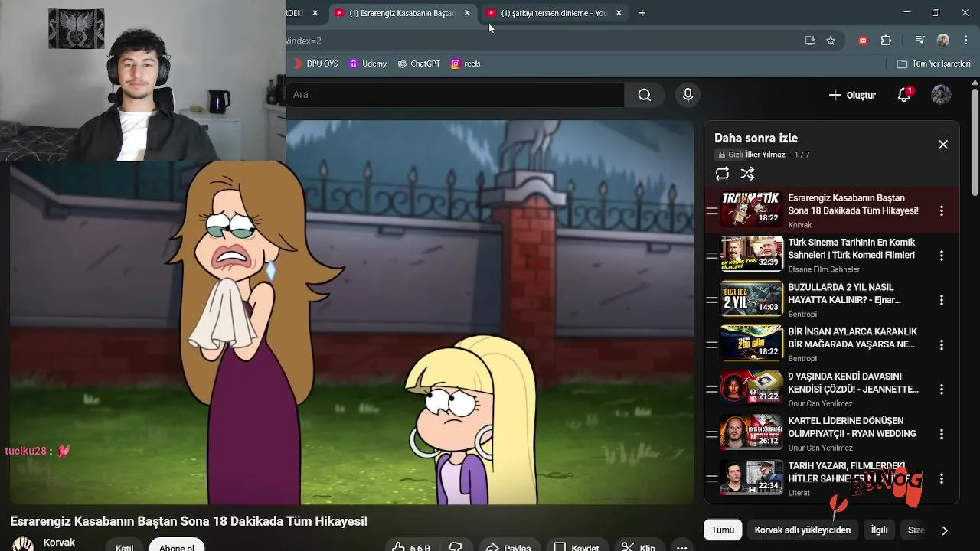Grab reorder handle of Türk Sinema item

coord(712,255)
